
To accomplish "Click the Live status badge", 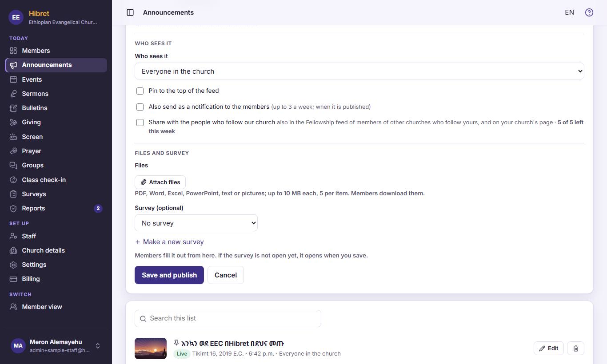I will pos(182,354).
